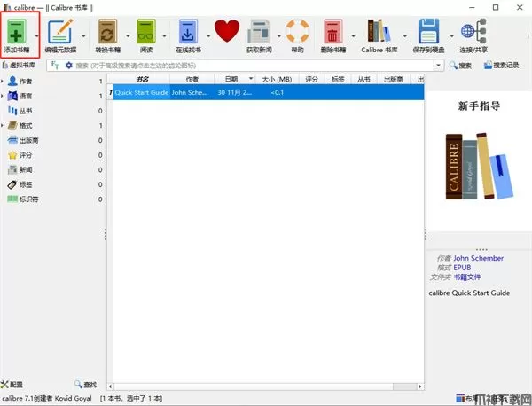Image resolution: width=532 pixels, height=406 pixels.
Task: Click the Layout (布局) button in status bar
Action: (x=466, y=398)
